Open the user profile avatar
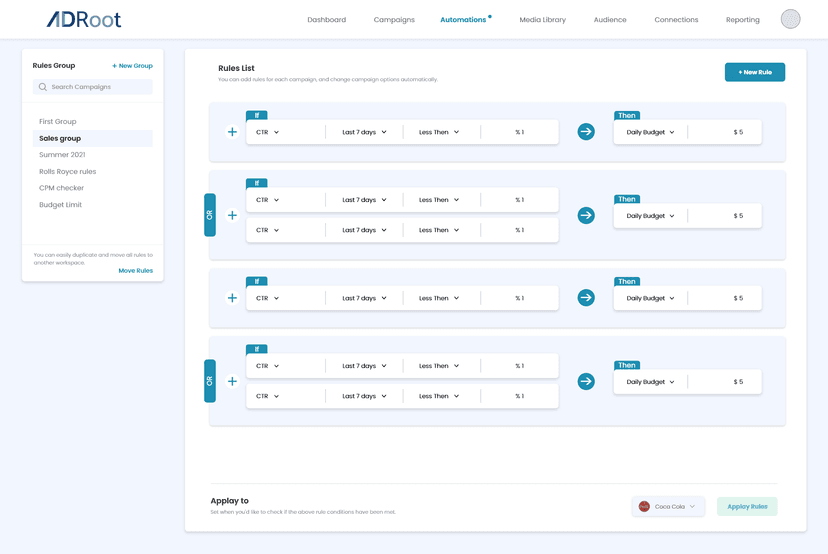The image size is (828, 554). point(790,19)
